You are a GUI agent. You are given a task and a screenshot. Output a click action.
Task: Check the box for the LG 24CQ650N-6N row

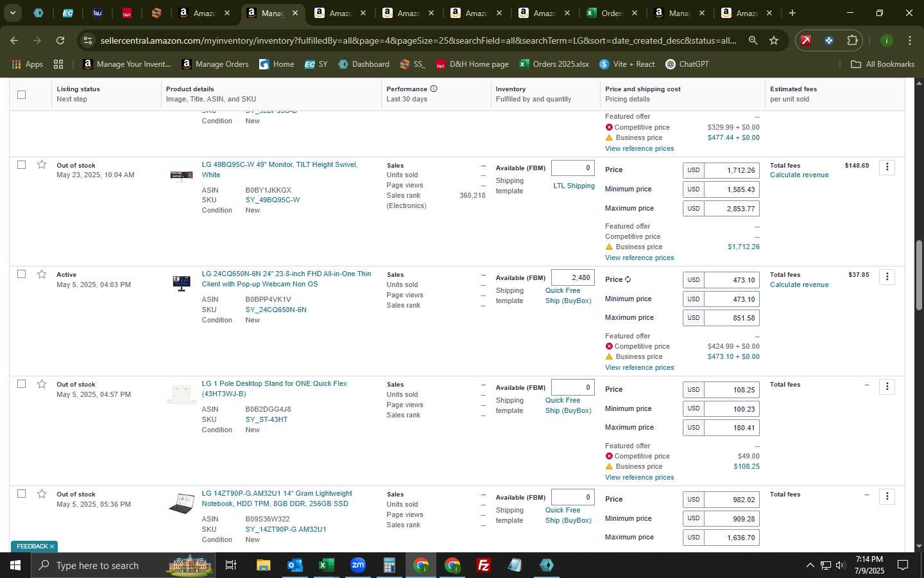pos(21,274)
